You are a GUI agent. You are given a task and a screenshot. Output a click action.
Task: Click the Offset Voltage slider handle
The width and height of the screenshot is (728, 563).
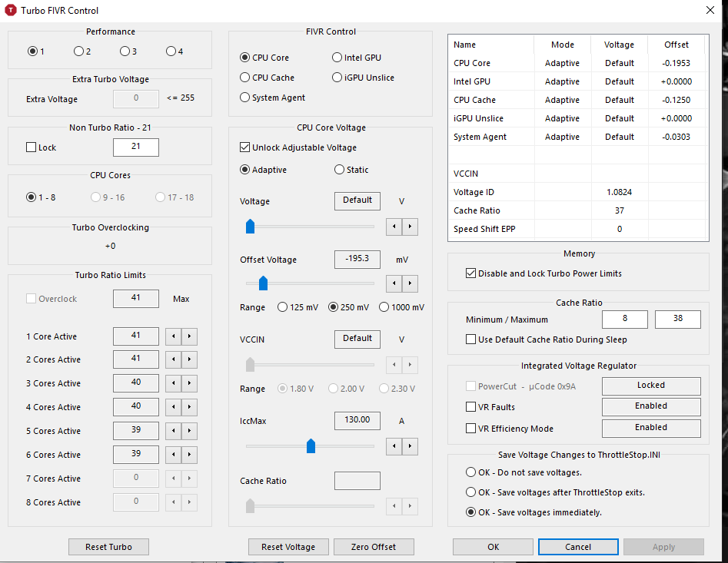click(x=263, y=283)
